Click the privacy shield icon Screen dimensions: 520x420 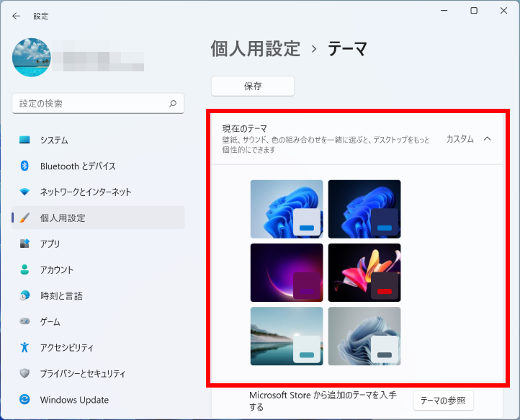[x=24, y=373]
